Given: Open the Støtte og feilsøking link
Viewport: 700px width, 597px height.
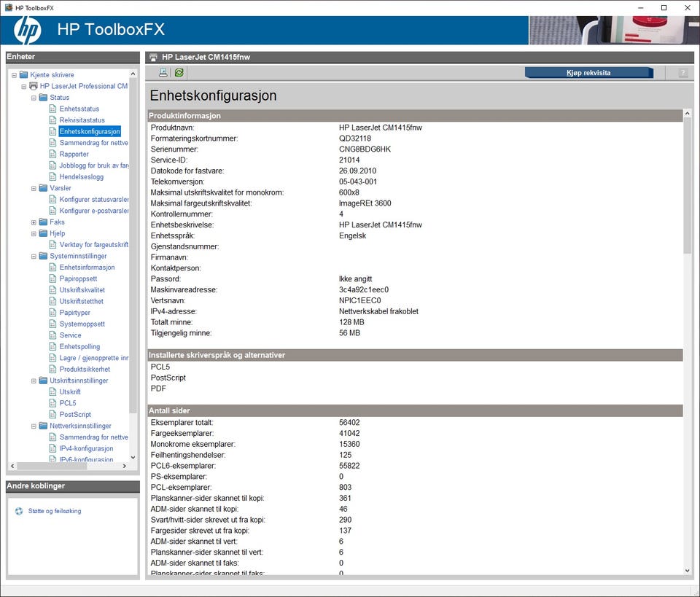Looking at the screenshot, I should tap(55, 511).
